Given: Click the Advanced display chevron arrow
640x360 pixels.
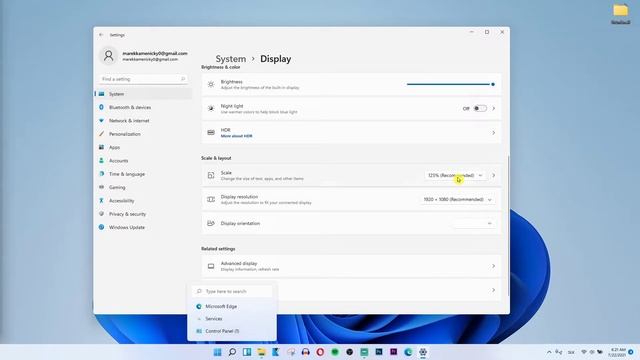Looking at the screenshot, I should [x=493, y=266].
